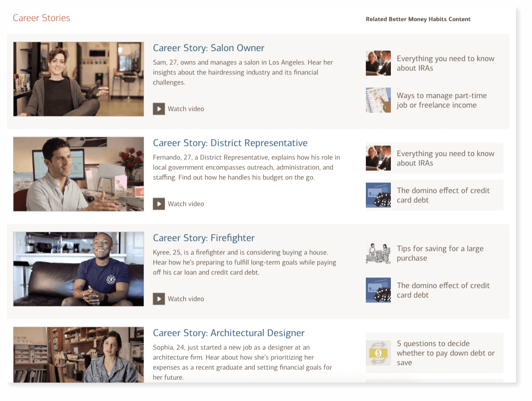
Task: Open 5 questions to pay down debt or save
Action: [445, 353]
